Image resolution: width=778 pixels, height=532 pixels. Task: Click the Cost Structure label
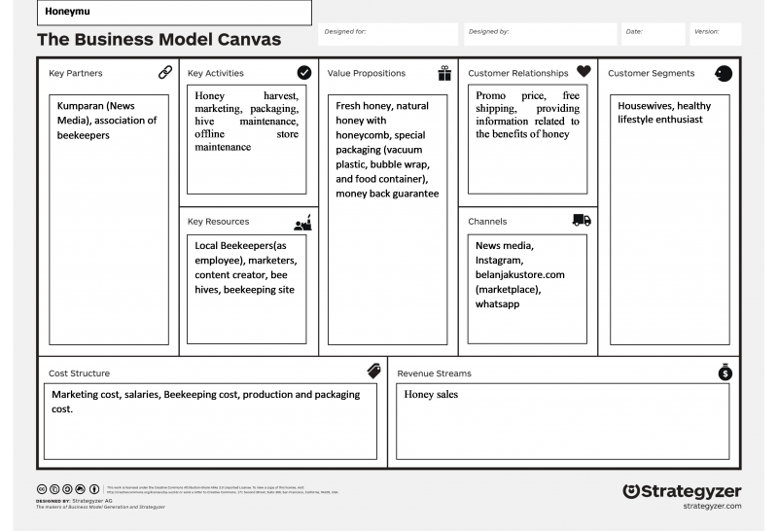pyautogui.click(x=79, y=373)
